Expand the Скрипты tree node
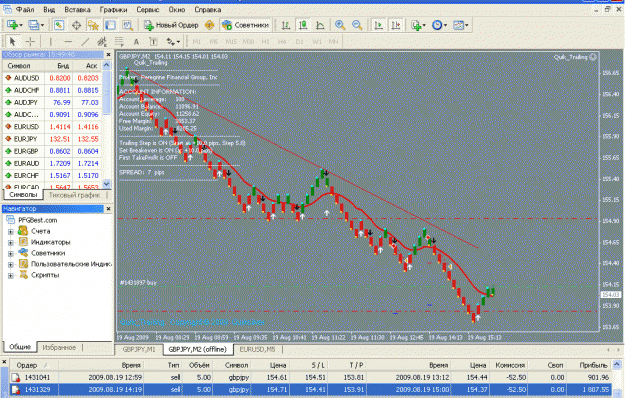Viewport: 625px width, 398px height. pyautogui.click(x=11, y=275)
